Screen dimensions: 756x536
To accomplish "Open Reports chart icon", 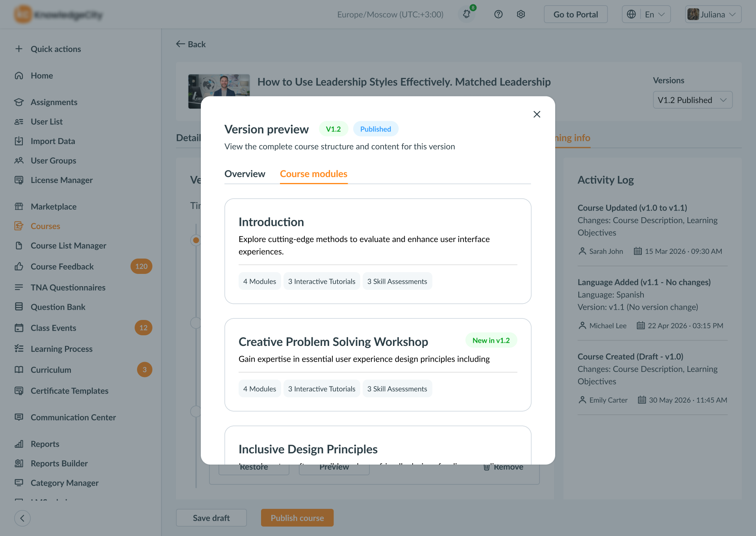I will (x=19, y=444).
